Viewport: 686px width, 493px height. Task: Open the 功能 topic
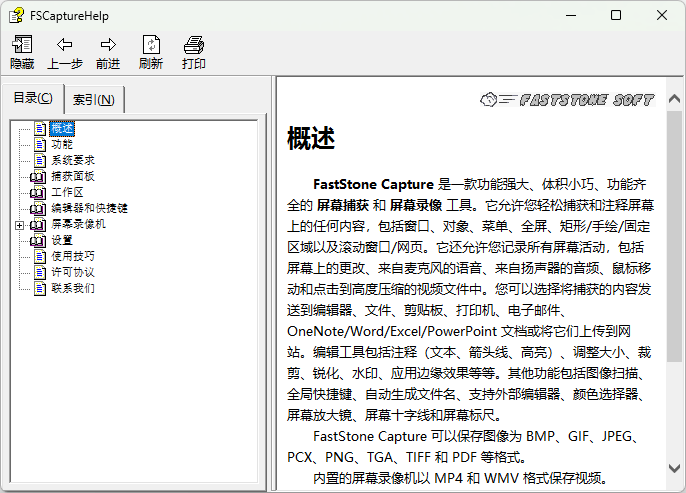[62, 144]
